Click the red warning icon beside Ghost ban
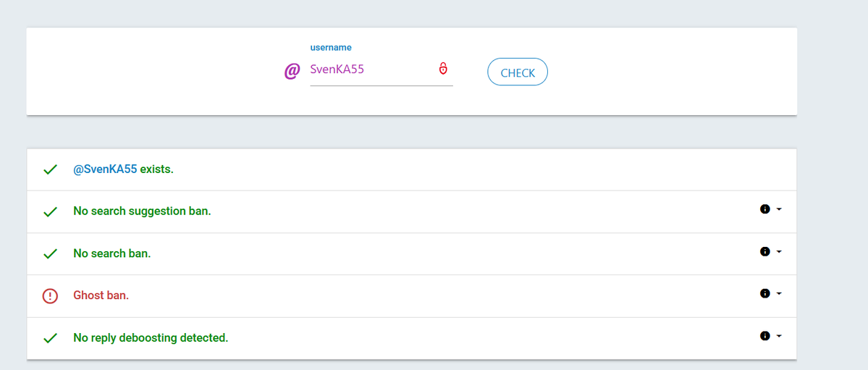Screen dimensions: 868x370 51,296
